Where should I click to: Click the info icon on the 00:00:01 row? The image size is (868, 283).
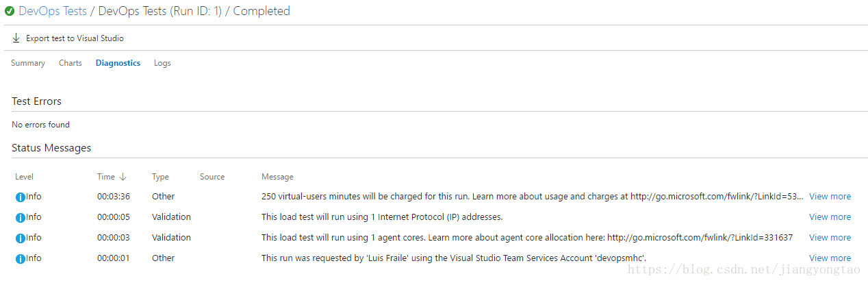21,259
